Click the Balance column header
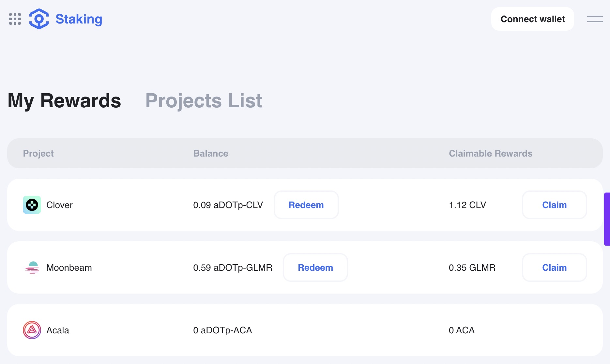The width and height of the screenshot is (610, 364). tap(211, 153)
